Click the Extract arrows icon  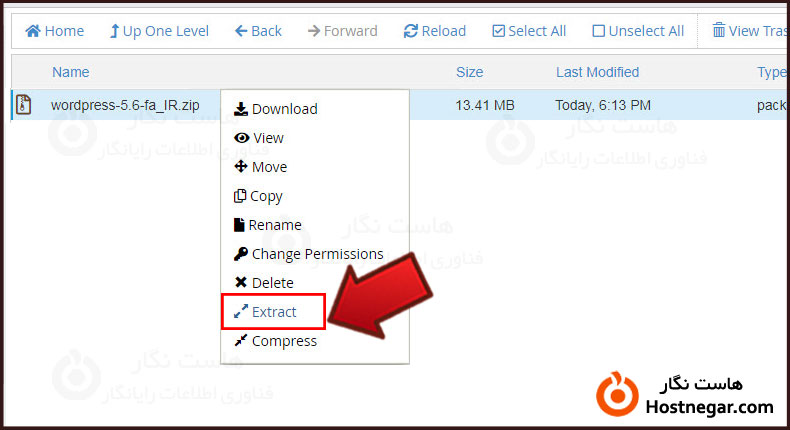[x=241, y=312]
